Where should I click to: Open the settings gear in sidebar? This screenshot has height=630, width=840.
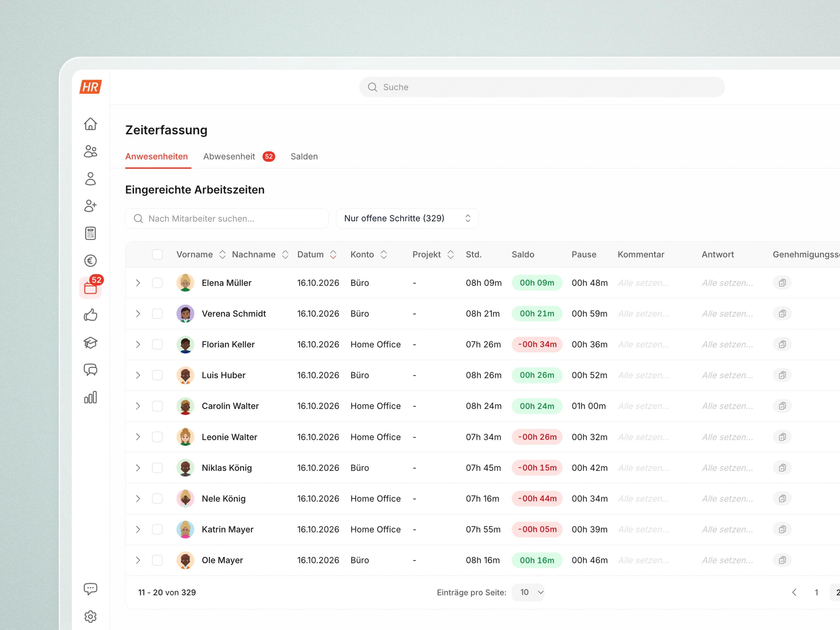pos(90,616)
